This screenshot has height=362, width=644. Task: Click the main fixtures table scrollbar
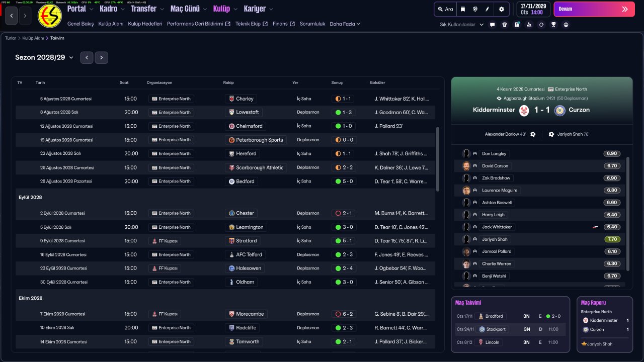pyautogui.click(x=438, y=159)
